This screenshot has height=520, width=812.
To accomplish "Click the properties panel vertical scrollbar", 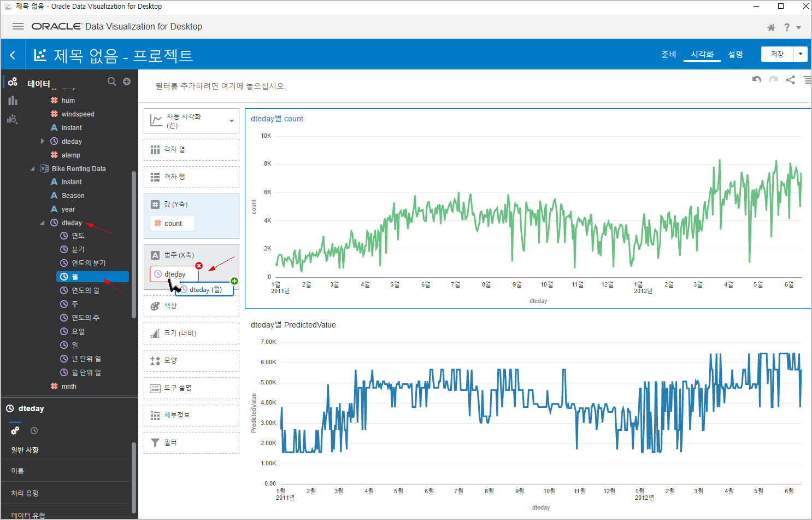I will coord(134,478).
